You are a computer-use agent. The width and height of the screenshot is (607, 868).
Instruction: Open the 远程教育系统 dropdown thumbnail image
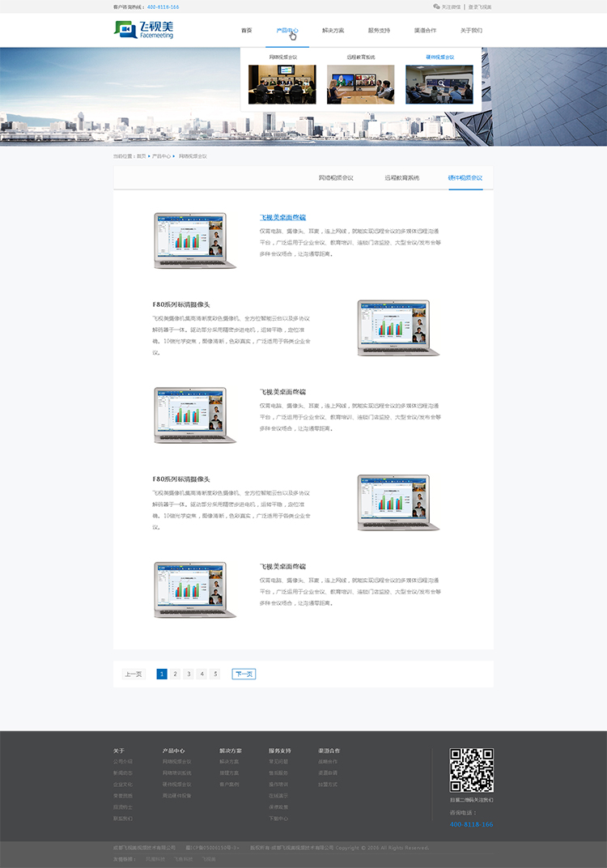[x=361, y=84]
